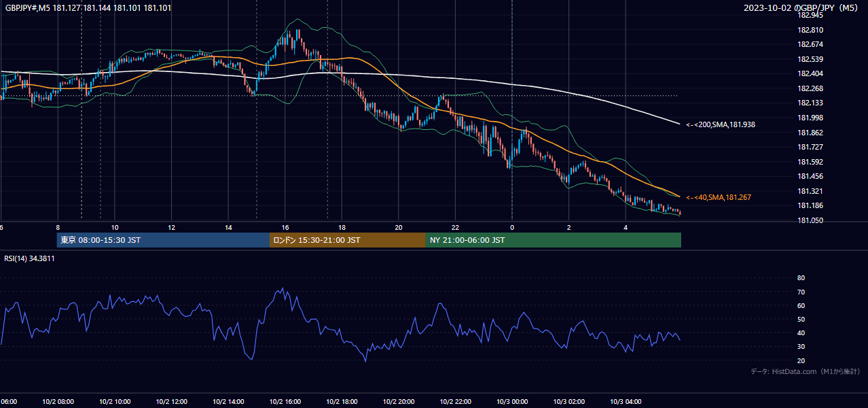The width and height of the screenshot is (868, 408).
Task: Click the 200 SMA 181.938 label
Action: click(x=721, y=125)
